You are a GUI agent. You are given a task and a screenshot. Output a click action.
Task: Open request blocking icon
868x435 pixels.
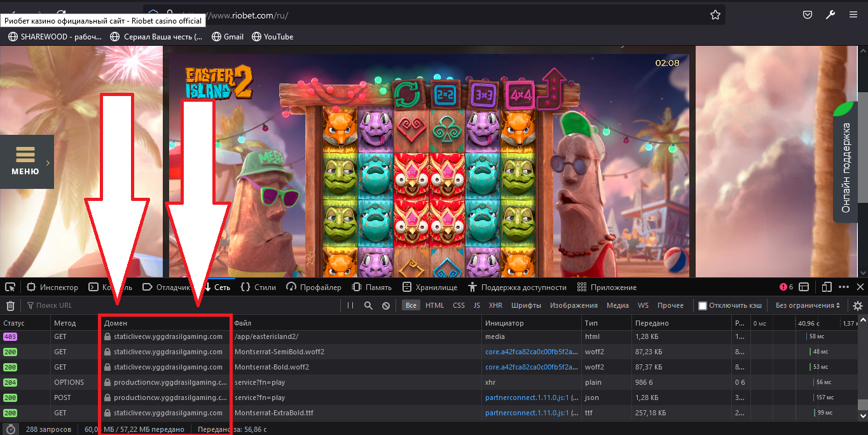tap(386, 305)
